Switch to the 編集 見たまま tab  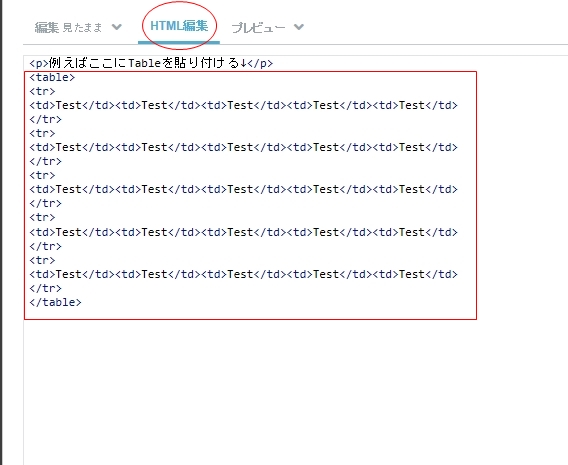68,27
